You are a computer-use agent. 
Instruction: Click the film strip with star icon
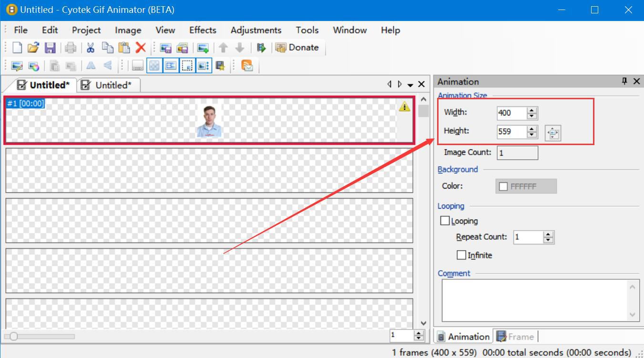[x=220, y=65]
